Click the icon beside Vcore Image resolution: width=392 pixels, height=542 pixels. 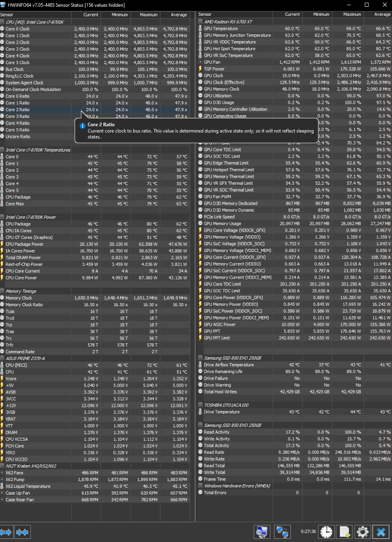3,378
